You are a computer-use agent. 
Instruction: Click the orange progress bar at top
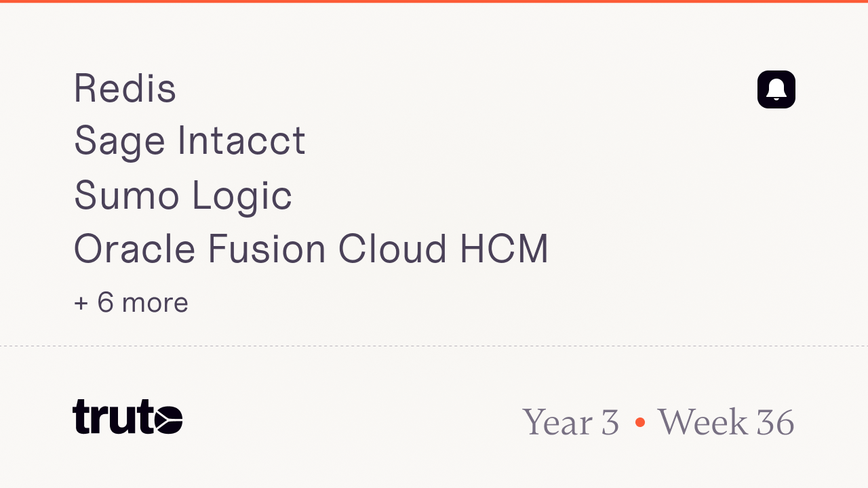(434, 1)
